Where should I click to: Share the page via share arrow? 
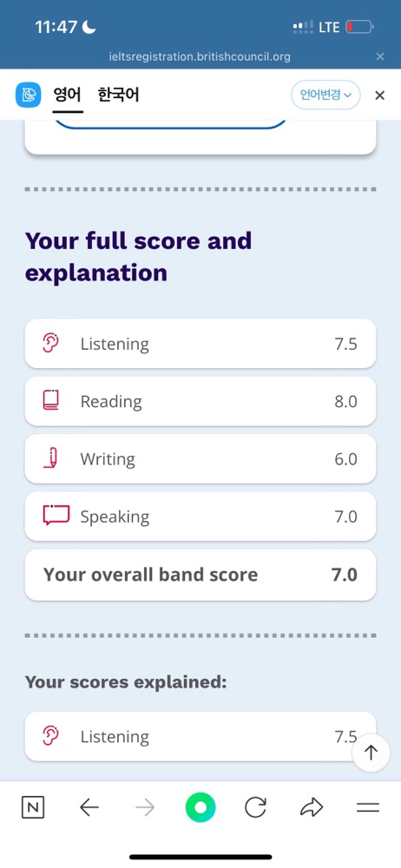tap(312, 807)
